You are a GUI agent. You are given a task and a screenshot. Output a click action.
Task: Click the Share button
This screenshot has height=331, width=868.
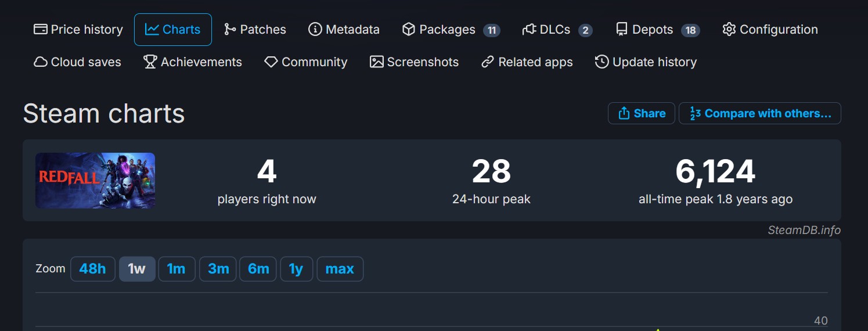point(642,113)
